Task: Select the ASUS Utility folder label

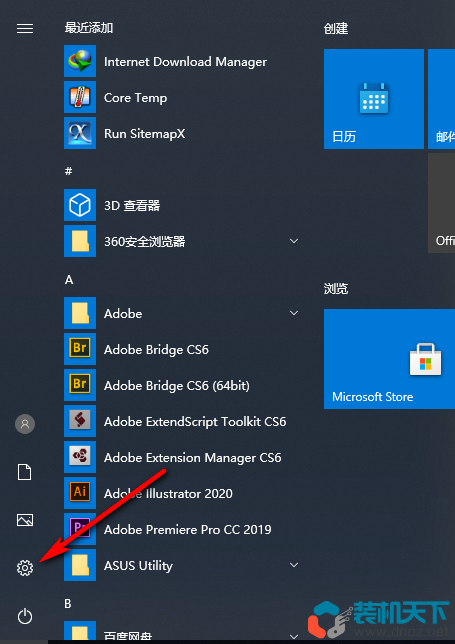Action: coord(138,566)
